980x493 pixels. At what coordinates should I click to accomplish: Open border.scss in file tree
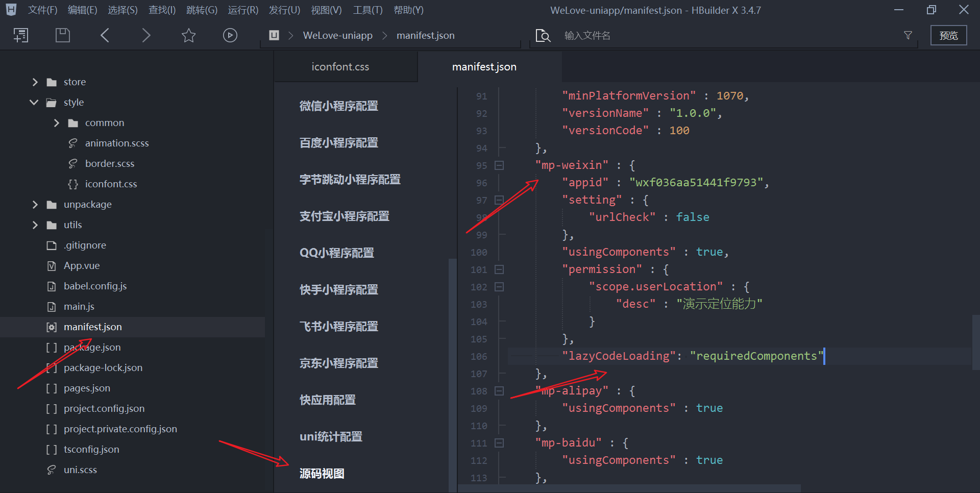point(110,164)
